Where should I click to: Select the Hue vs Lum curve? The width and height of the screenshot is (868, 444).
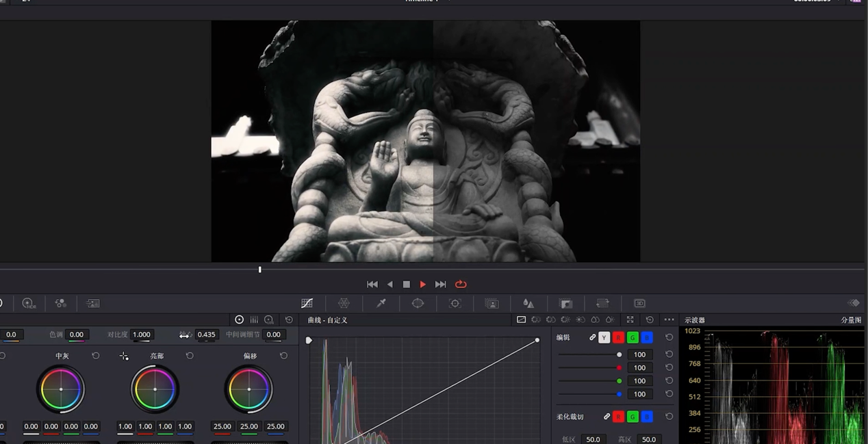(565, 319)
